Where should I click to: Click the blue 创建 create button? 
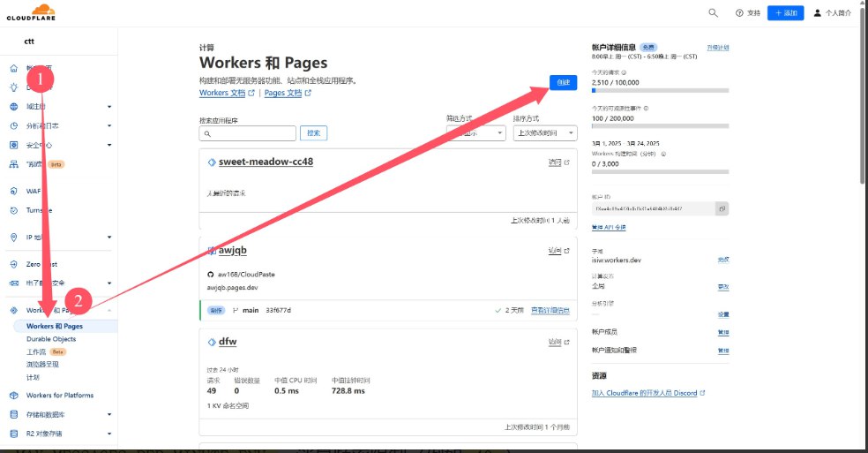[x=563, y=82]
